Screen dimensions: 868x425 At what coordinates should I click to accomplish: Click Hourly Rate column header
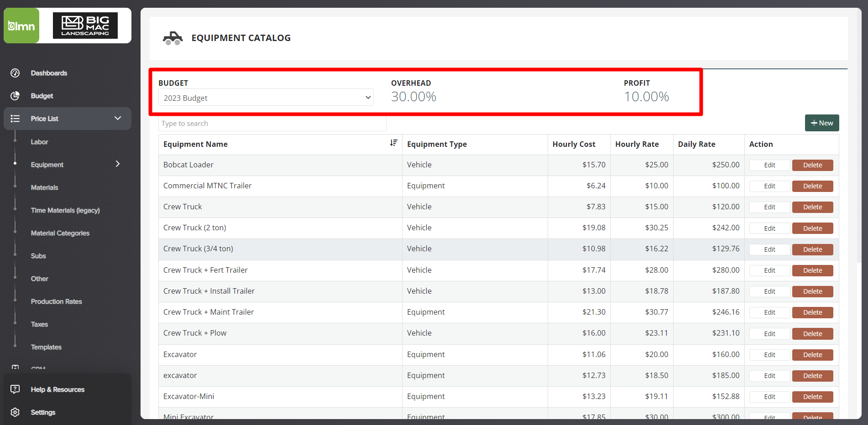(637, 144)
